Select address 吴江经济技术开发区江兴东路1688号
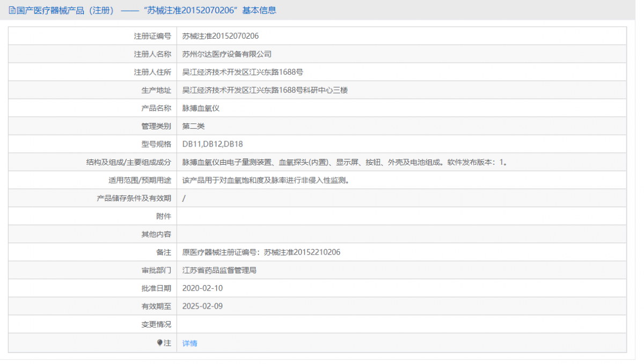This screenshot has width=644, height=364. click(243, 72)
